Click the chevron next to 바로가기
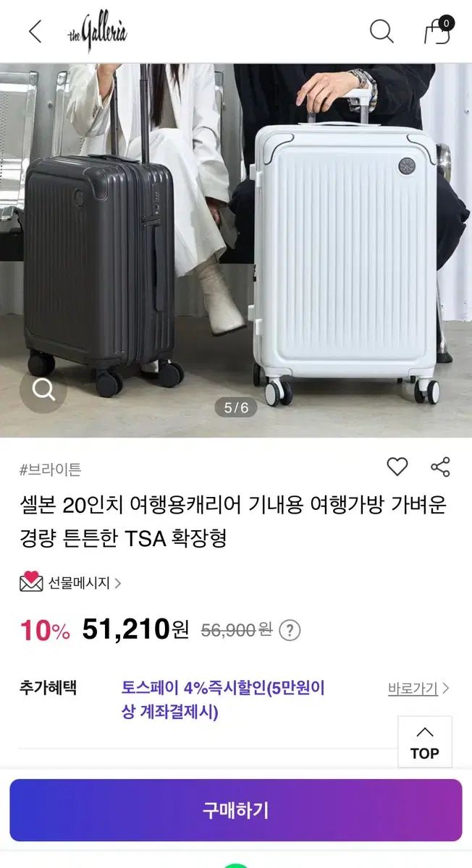 tap(446, 688)
